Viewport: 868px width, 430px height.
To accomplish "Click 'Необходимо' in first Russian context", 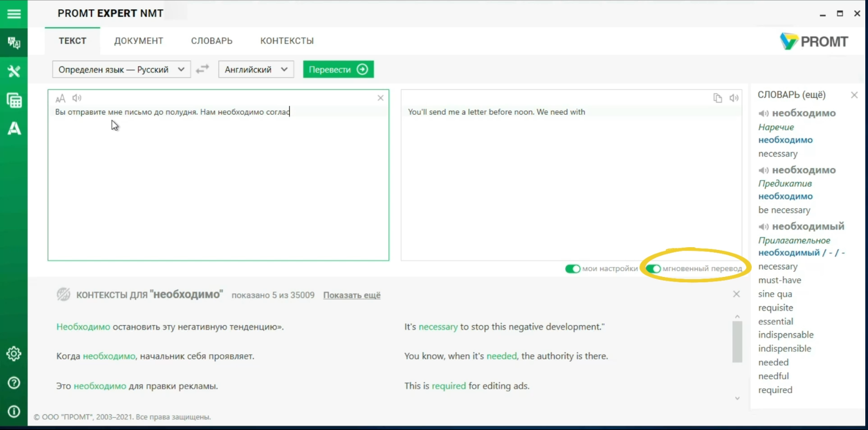I will pyautogui.click(x=83, y=327).
